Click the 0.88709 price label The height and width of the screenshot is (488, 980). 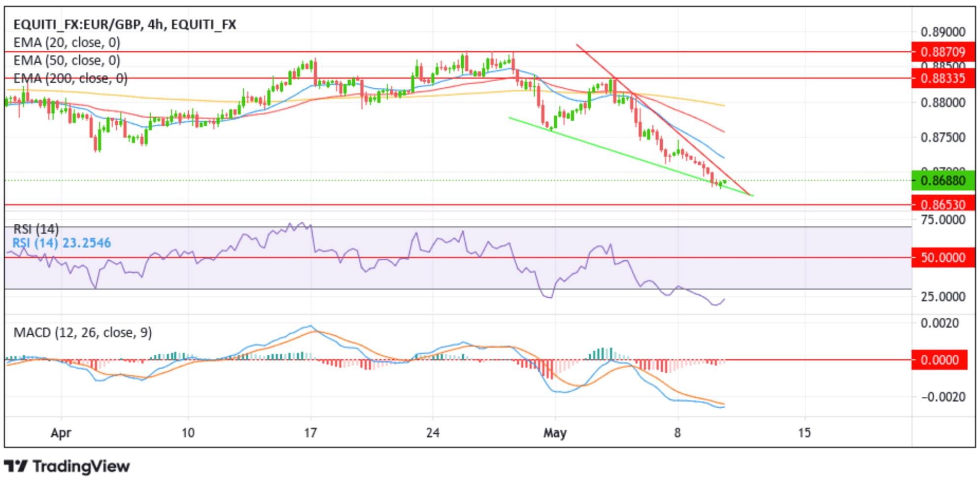pos(943,52)
